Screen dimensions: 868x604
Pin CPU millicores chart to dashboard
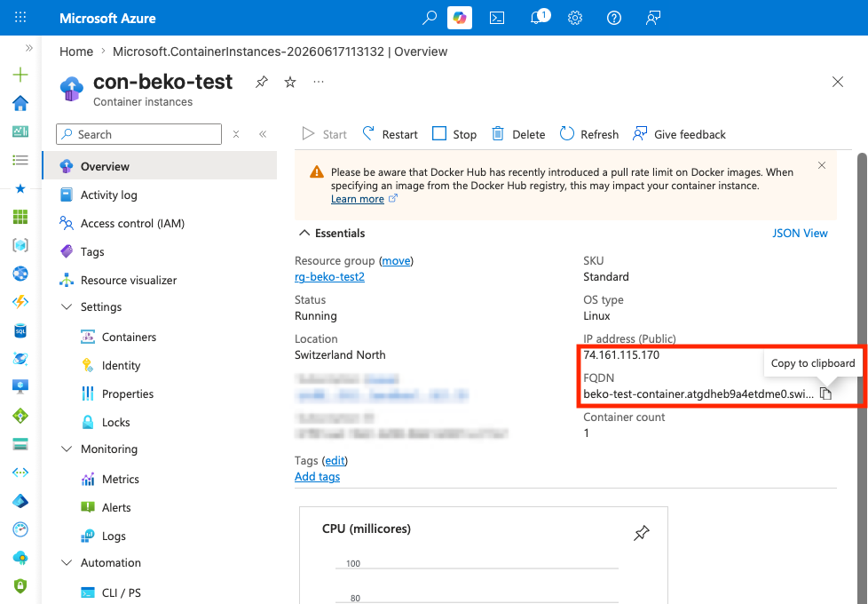pyautogui.click(x=641, y=533)
